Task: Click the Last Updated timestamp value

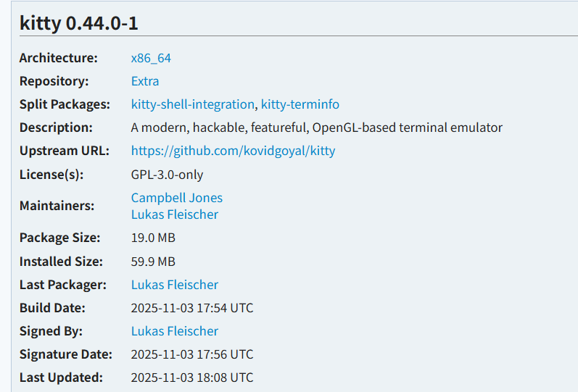Action: (192, 378)
